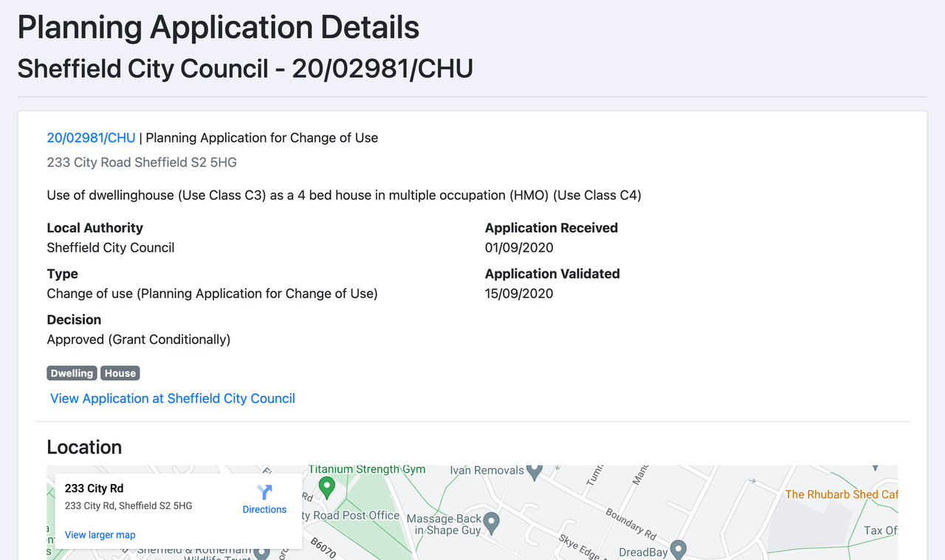
Task: Click the address 233 City Road Sheffield S2 5HG
Action: pyautogui.click(x=142, y=162)
